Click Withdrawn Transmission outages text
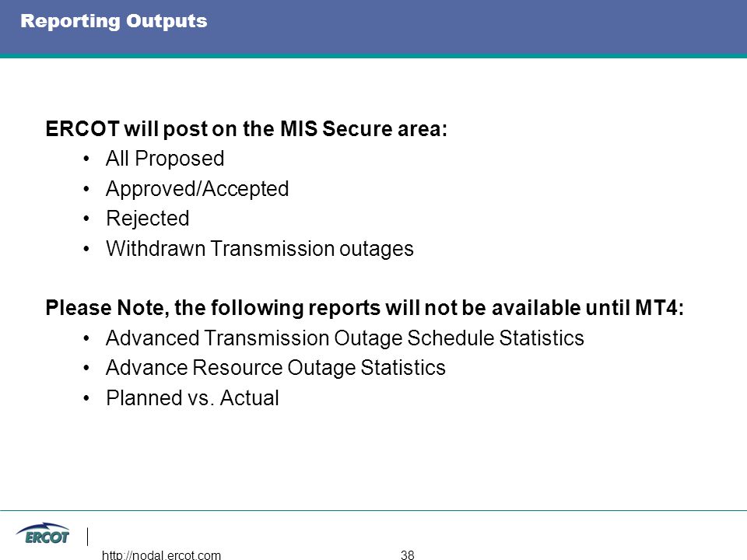 click(260, 249)
